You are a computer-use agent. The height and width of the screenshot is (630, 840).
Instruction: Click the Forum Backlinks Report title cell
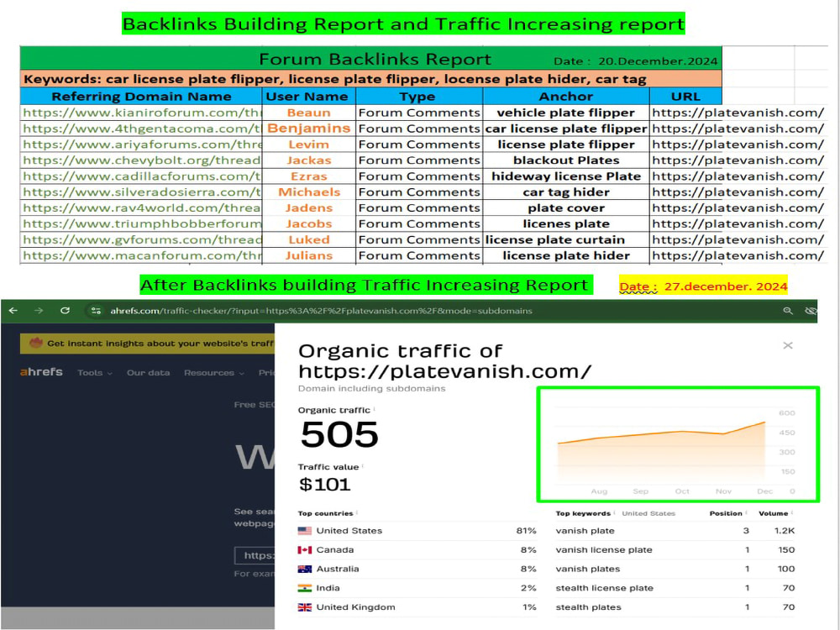coord(371,59)
